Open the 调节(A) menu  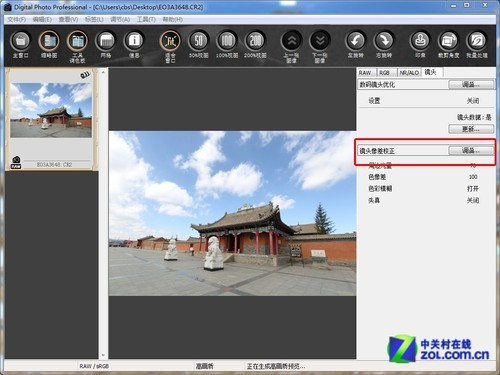[x=120, y=19]
